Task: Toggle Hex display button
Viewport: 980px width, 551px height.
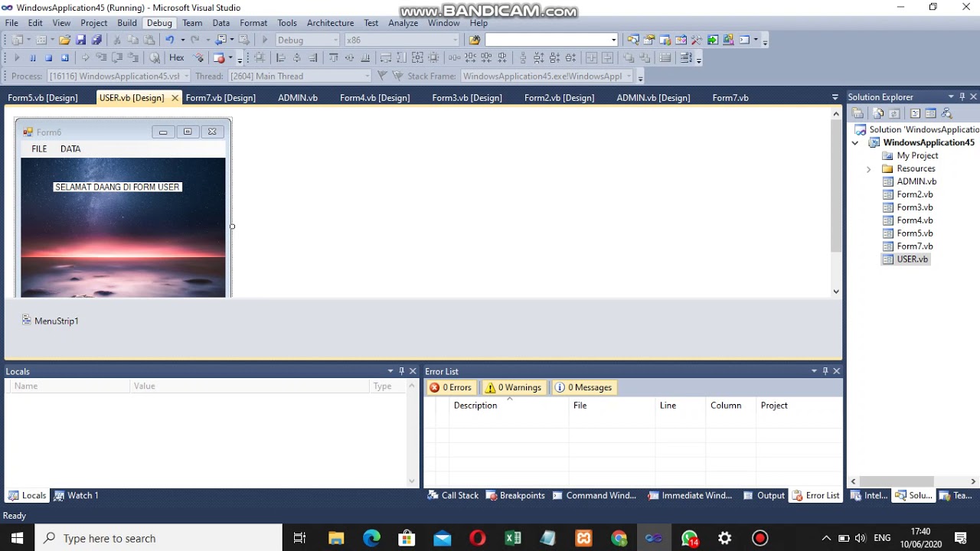Action: tap(177, 57)
